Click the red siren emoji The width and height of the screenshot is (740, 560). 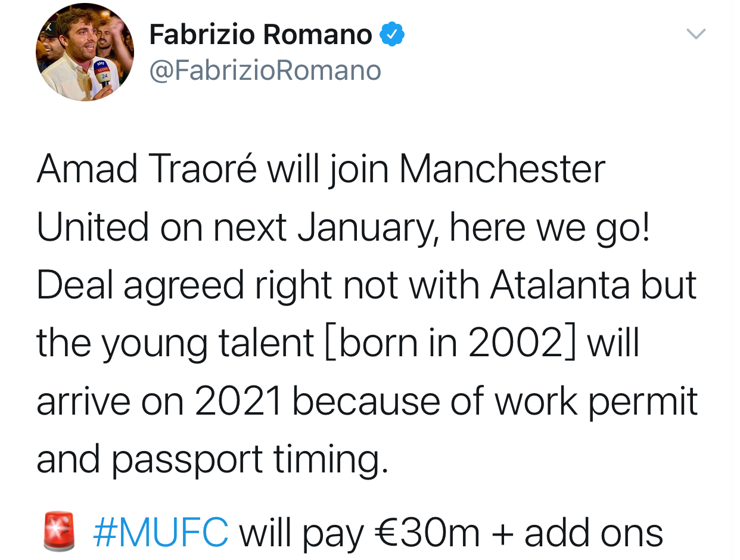click(60, 530)
